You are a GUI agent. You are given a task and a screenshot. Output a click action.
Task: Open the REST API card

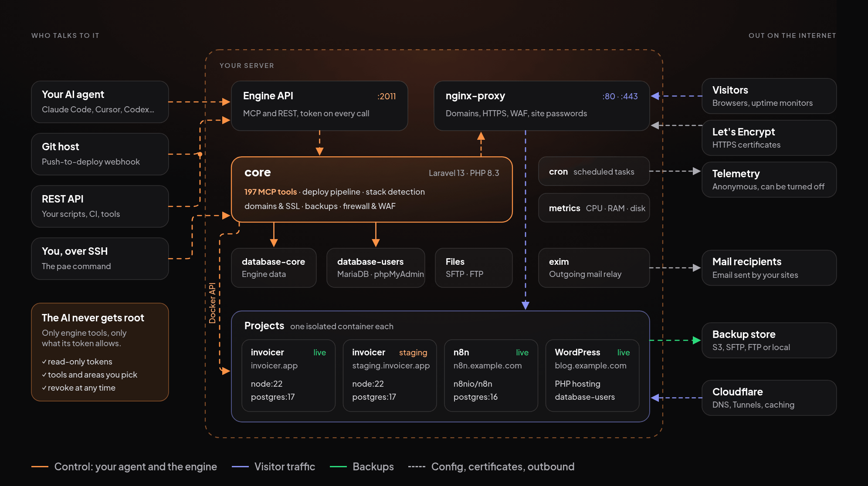(100, 206)
